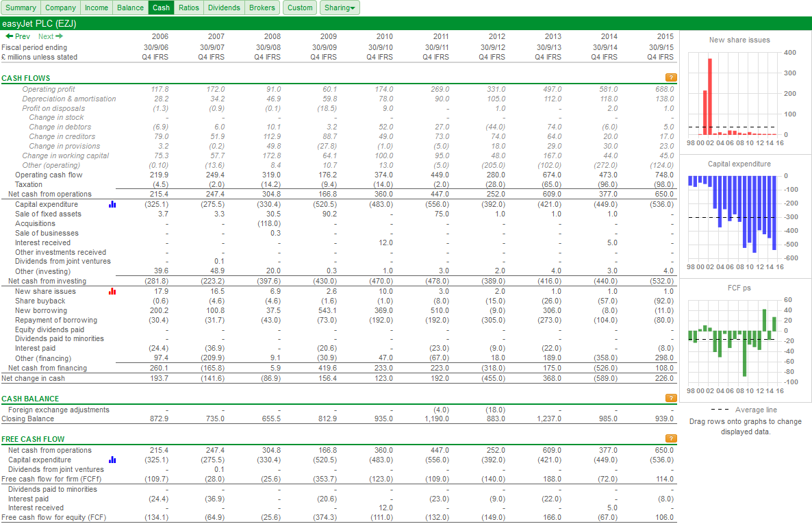Select the Closing Balance row label

[x=27, y=419]
